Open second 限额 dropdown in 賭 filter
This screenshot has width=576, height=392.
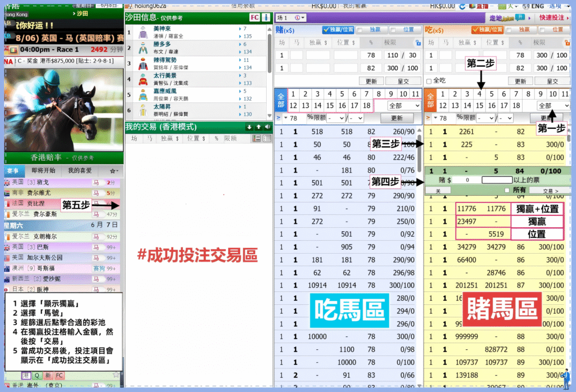coord(356,118)
